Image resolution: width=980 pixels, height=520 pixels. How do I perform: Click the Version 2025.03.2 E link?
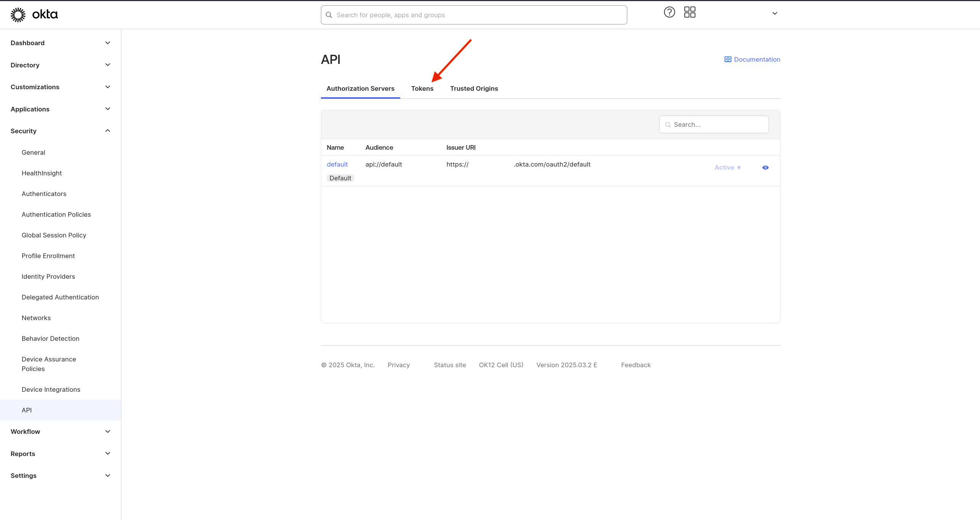coord(567,365)
